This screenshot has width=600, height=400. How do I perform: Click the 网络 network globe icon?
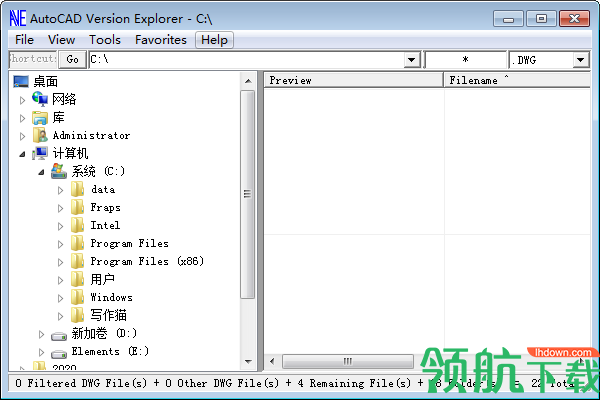coord(40,99)
